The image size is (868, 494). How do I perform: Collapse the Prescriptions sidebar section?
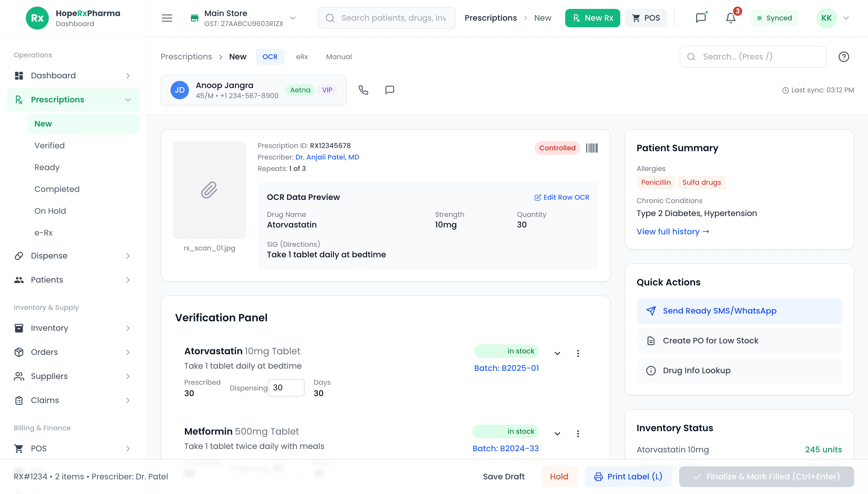tap(128, 100)
